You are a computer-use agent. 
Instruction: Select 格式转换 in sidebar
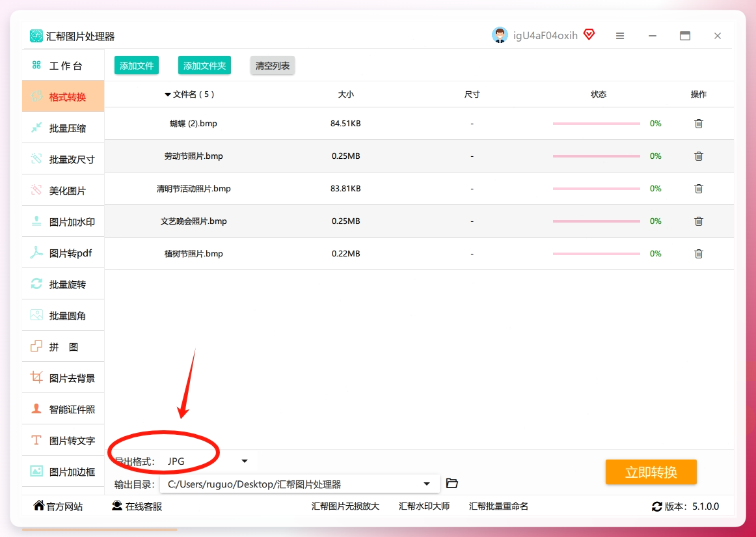63,96
